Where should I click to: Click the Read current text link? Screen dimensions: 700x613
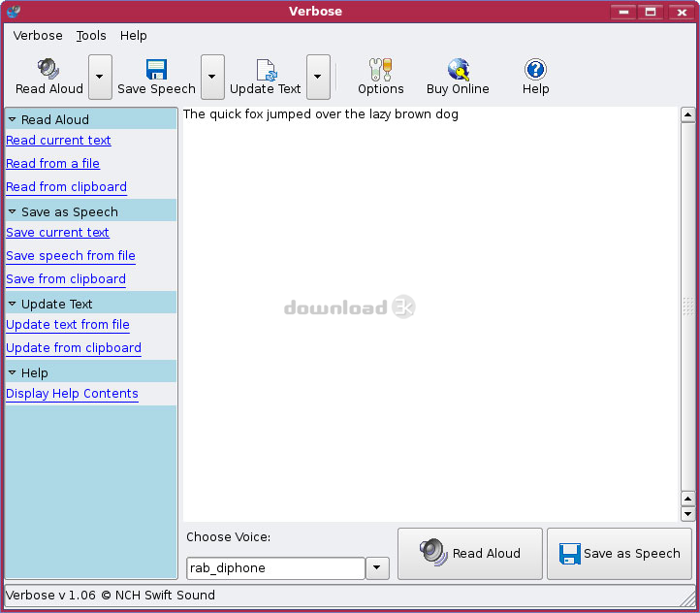pyautogui.click(x=58, y=141)
